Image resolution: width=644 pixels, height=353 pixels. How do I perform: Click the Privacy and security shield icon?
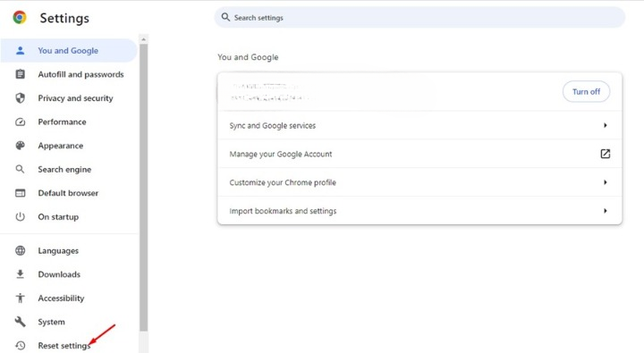click(x=20, y=98)
